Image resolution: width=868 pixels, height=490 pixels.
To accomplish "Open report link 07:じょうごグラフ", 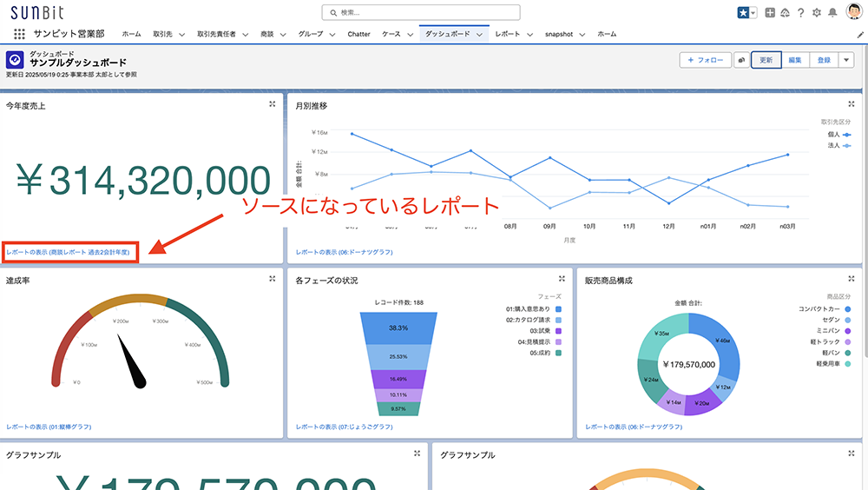I will coord(345,427).
